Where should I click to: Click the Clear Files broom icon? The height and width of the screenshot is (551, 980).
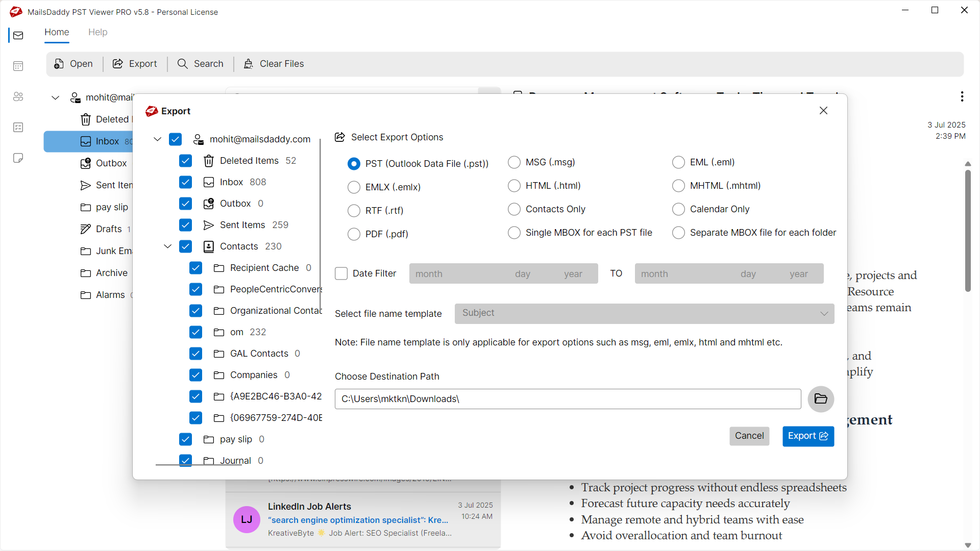pyautogui.click(x=249, y=64)
